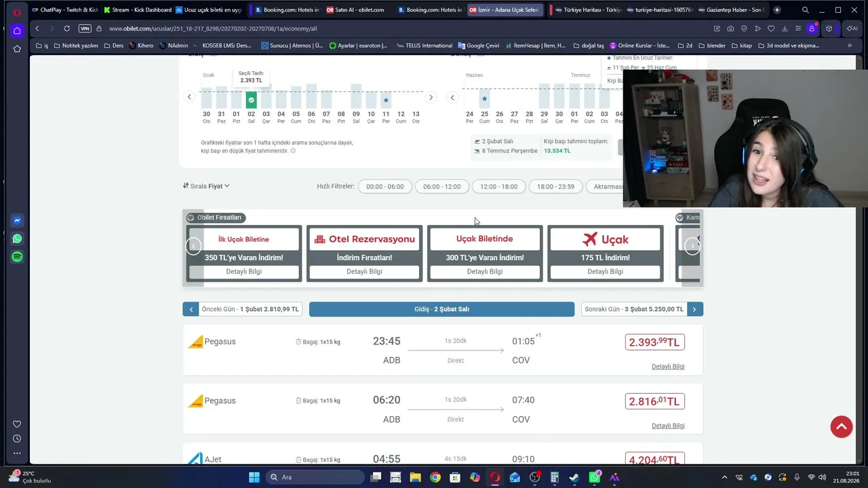The width and height of the screenshot is (868, 488).
Task: Open the Opera downloads icon
Action: pos(785,28)
